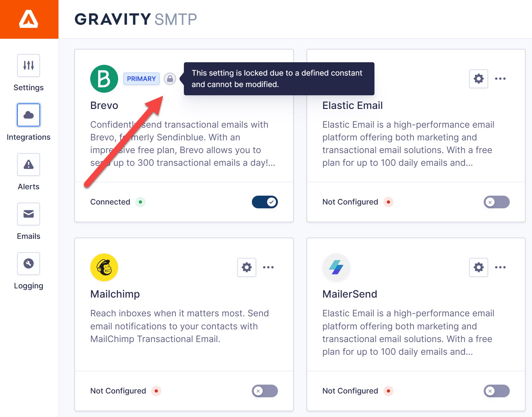Expand Elastic Email three-dot menu
Image resolution: width=532 pixels, height=417 pixels.
tap(500, 78)
